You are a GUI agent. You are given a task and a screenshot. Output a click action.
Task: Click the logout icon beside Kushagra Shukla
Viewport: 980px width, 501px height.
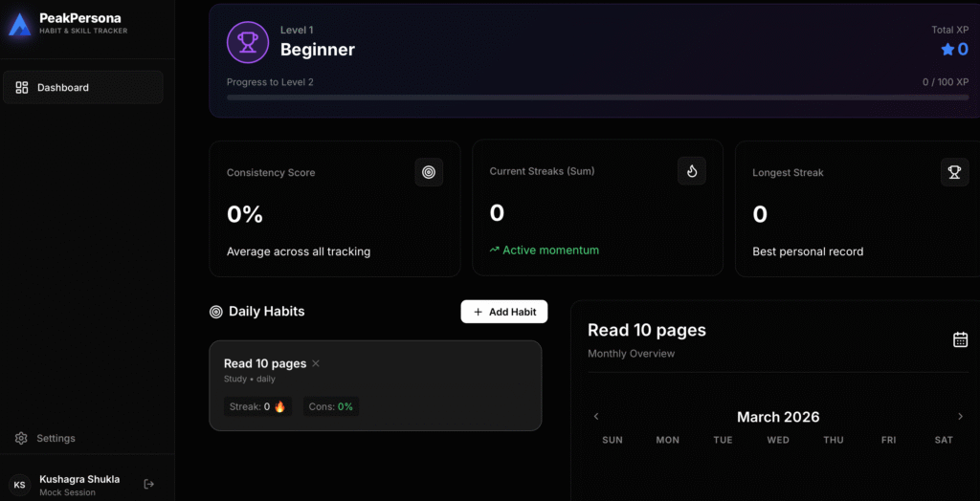(149, 484)
